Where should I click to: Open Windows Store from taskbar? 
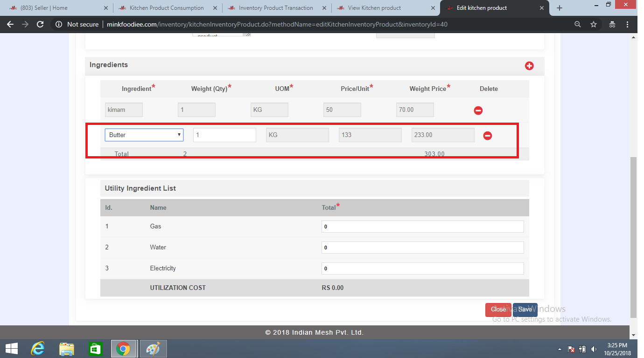[95, 349]
